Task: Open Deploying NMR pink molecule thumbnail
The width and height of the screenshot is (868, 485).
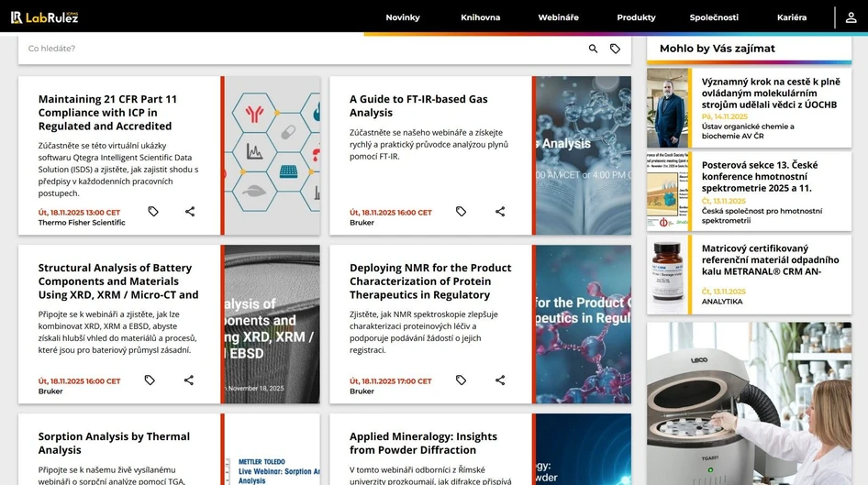Action: click(x=584, y=324)
